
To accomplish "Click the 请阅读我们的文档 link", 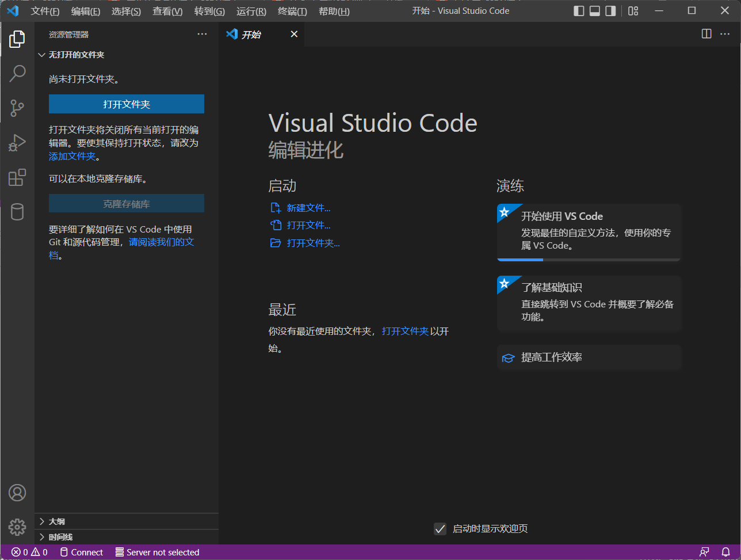I will 161,242.
